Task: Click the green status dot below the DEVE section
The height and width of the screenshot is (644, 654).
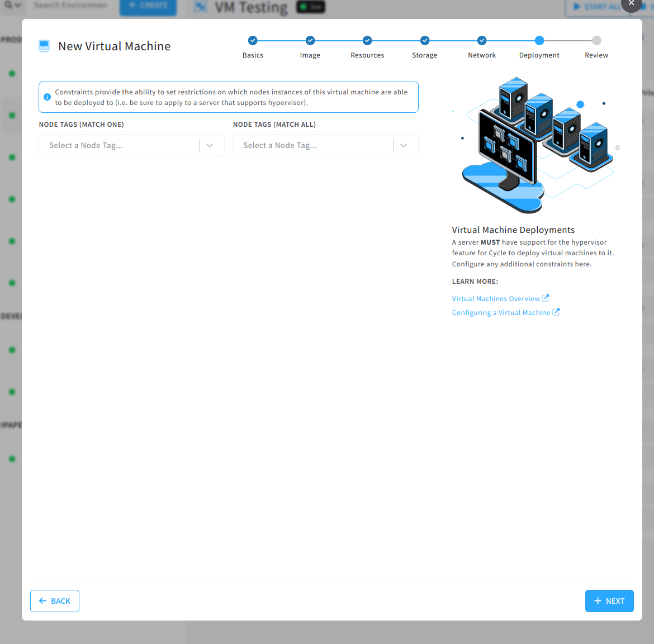Action: (12, 350)
